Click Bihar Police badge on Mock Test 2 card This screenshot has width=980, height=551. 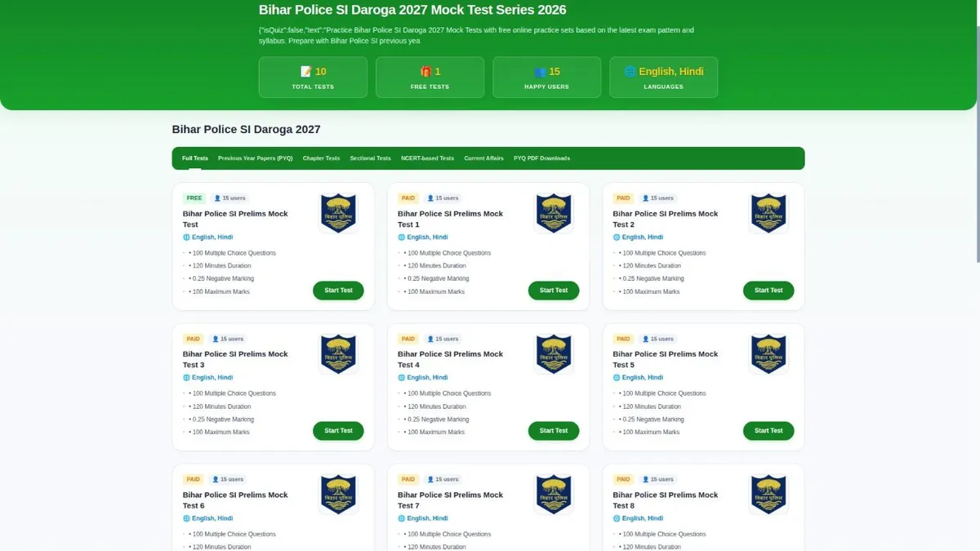tap(768, 213)
